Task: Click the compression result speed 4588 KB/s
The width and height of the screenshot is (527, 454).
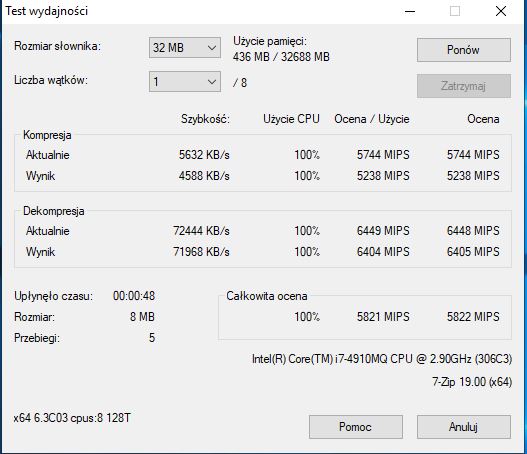Action: (204, 175)
